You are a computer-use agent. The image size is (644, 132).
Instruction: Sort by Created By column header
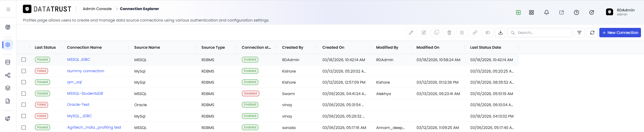293,47
